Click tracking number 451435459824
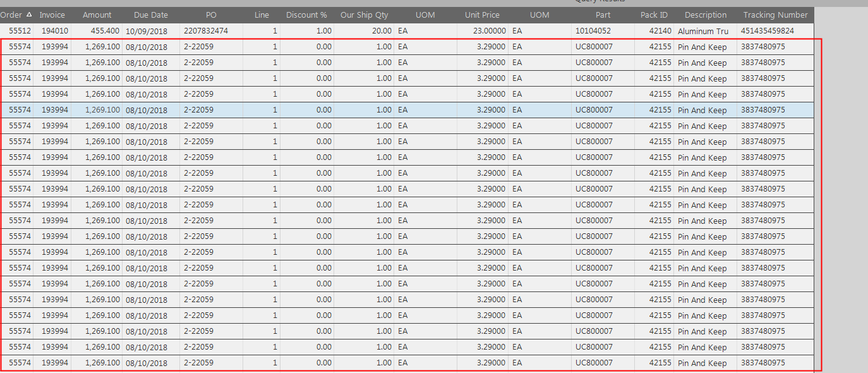868x373 pixels. pyautogui.click(x=768, y=31)
